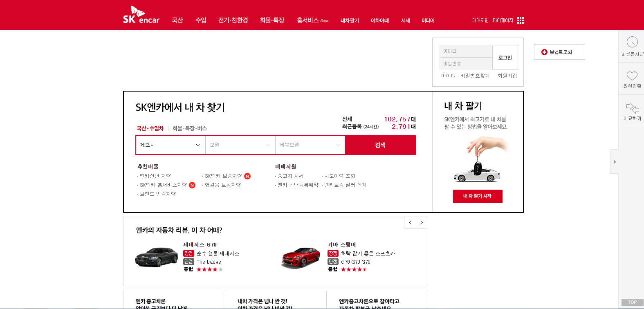Screen dimensions: 644x309
Task: Collapse the right sidebar arrow handle
Action: point(615,162)
